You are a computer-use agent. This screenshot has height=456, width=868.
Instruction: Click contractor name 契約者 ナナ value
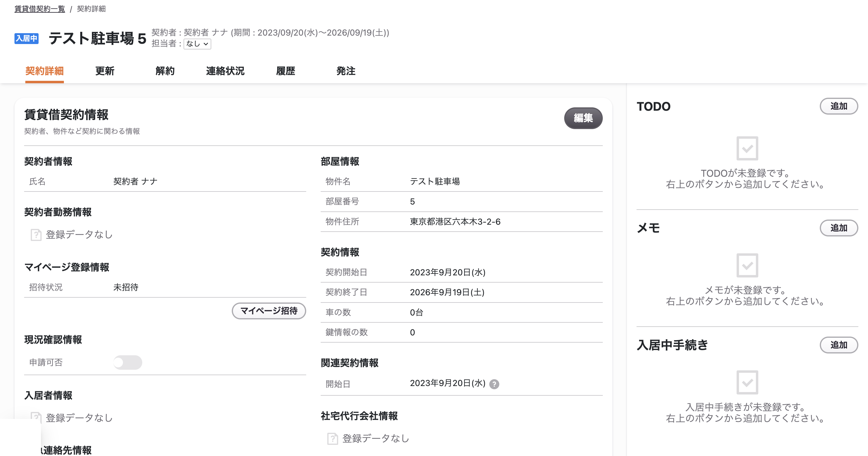(x=135, y=182)
